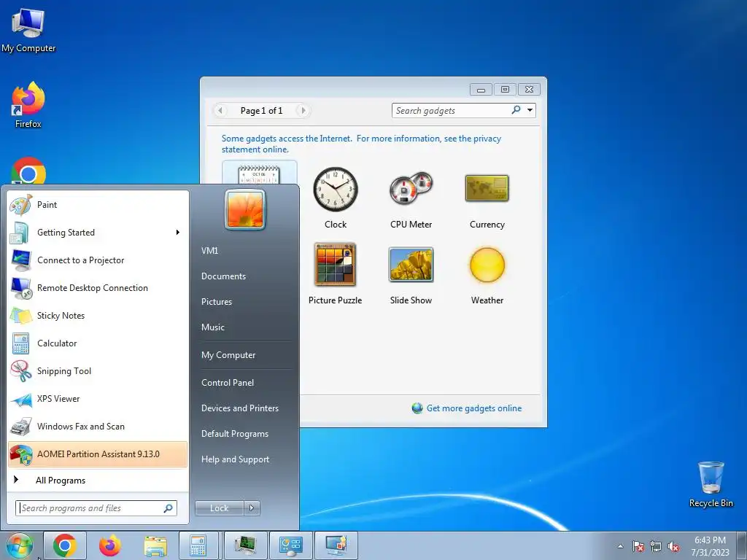
Task: Open Default Programs
Action: pos(235,434)
